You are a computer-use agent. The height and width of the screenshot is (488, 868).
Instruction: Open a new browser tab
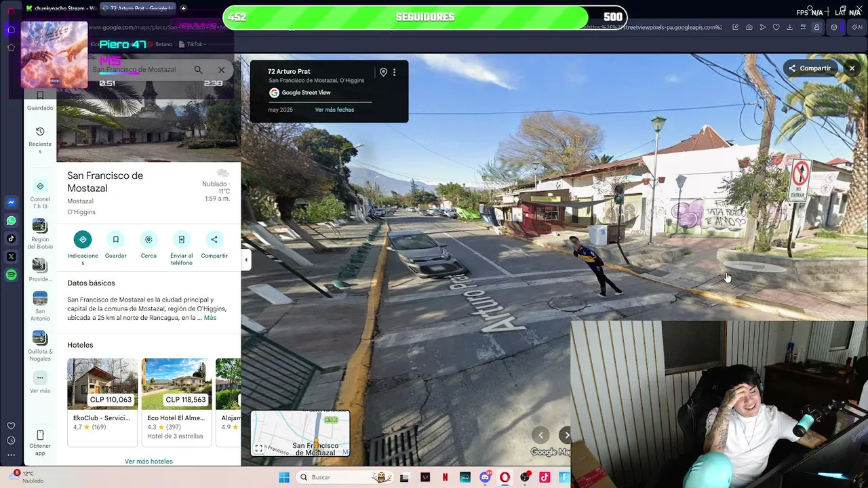(x=183, y=9)
